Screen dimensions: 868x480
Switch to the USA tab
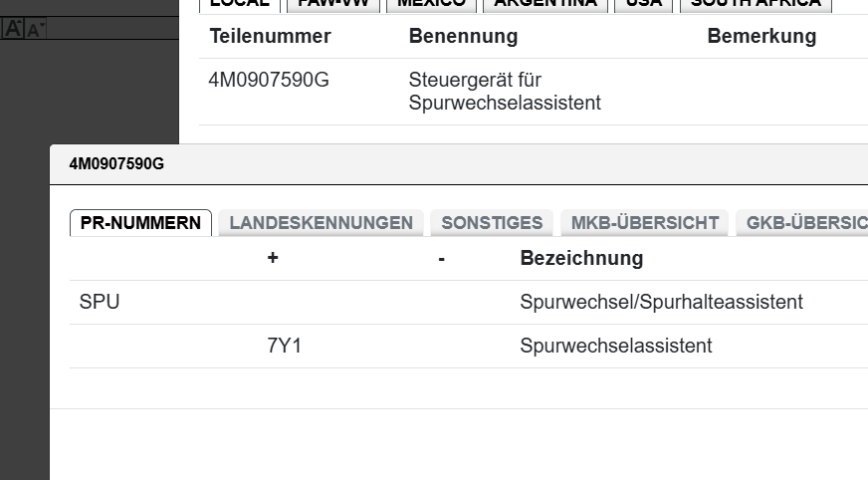click(x=642, y=3)
